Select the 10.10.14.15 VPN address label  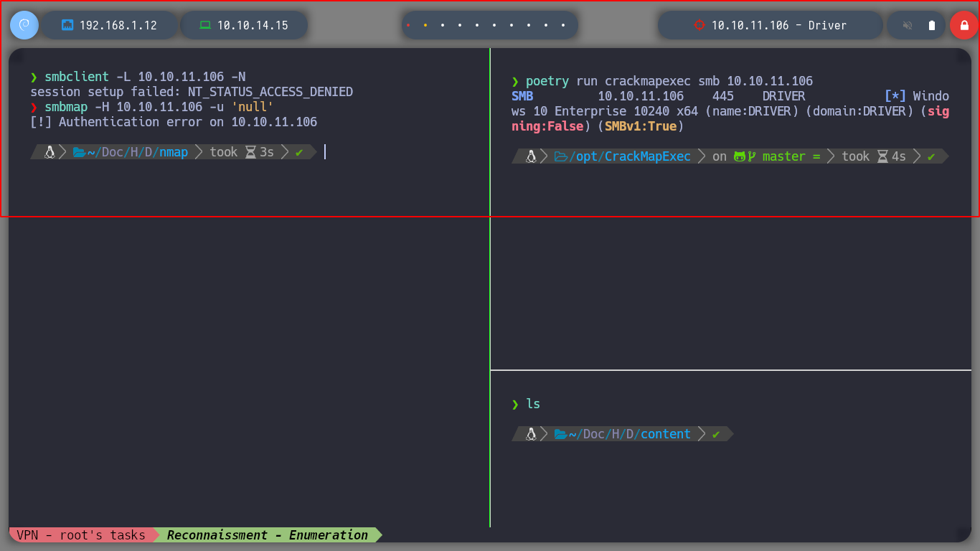pos(253,25)
